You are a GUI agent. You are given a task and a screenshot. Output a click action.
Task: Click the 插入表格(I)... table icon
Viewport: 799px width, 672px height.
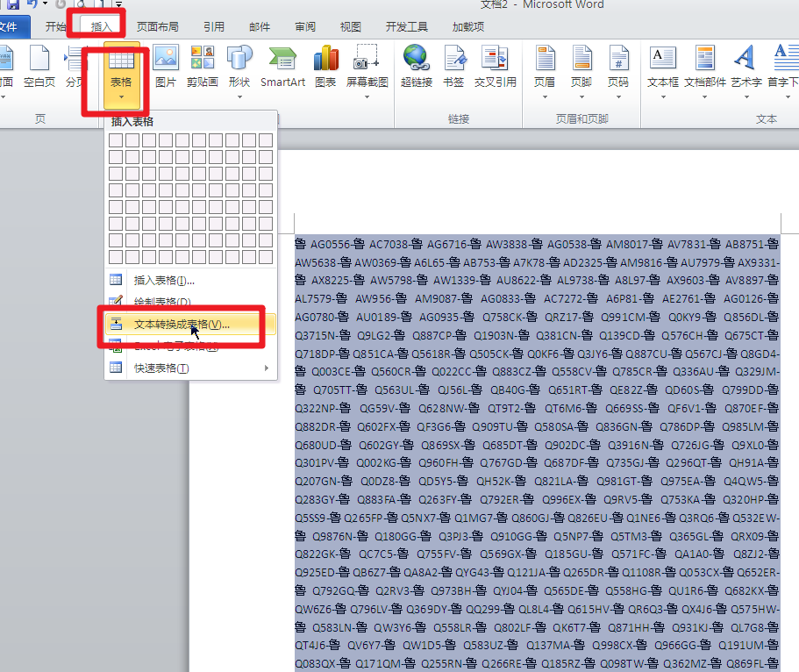[116, 279]
